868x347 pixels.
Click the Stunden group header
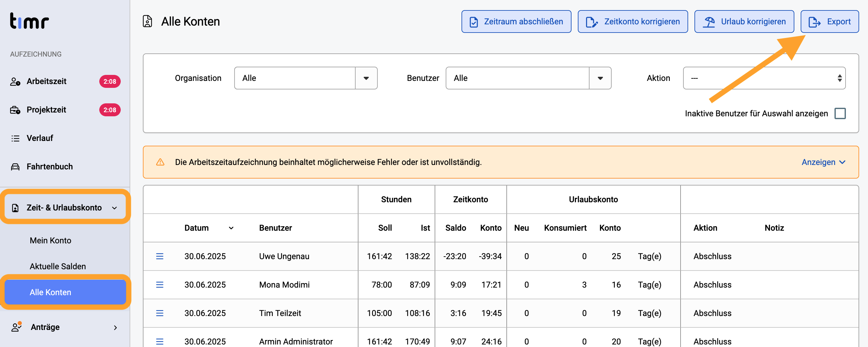click(396, 199)
